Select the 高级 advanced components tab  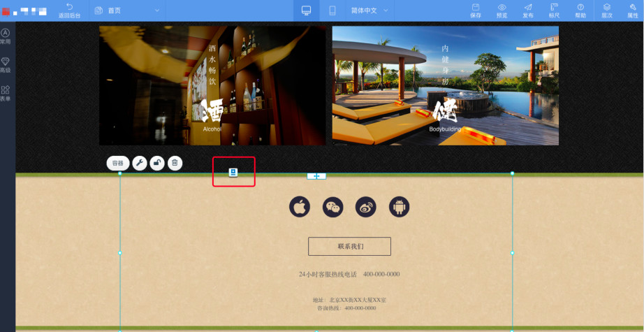click(6, 65)
